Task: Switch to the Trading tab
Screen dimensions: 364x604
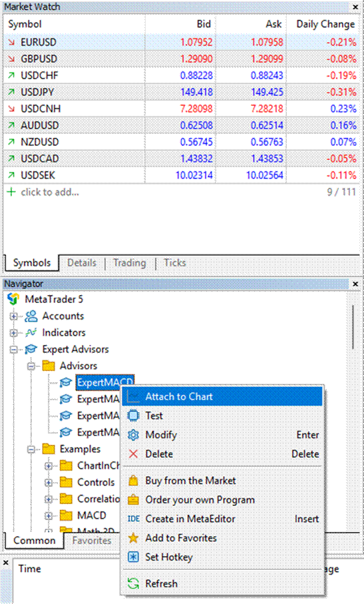Action: point(130,262)
